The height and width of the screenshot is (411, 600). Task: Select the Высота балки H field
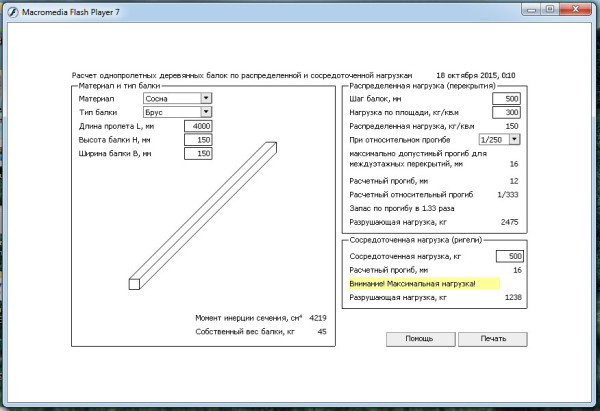point(197,140)
